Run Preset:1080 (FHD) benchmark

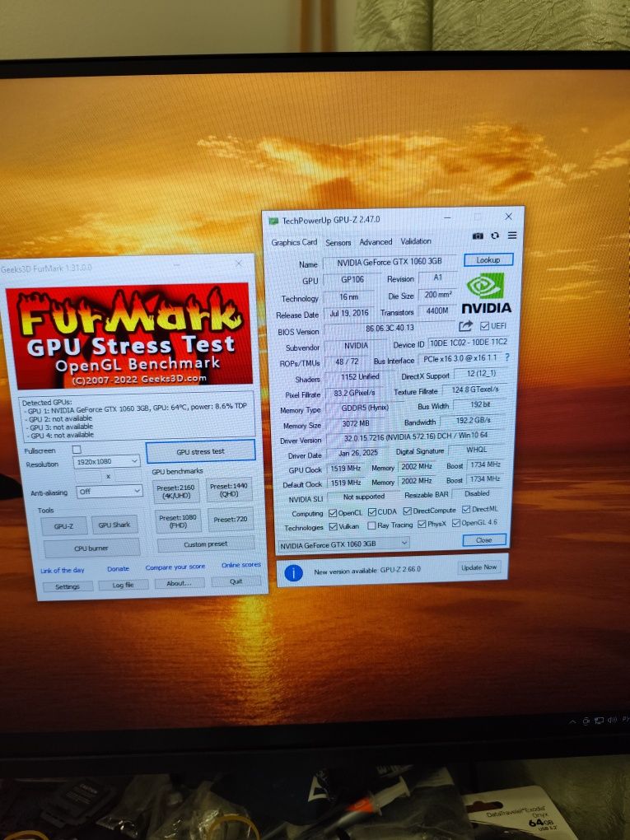[178, 521]
